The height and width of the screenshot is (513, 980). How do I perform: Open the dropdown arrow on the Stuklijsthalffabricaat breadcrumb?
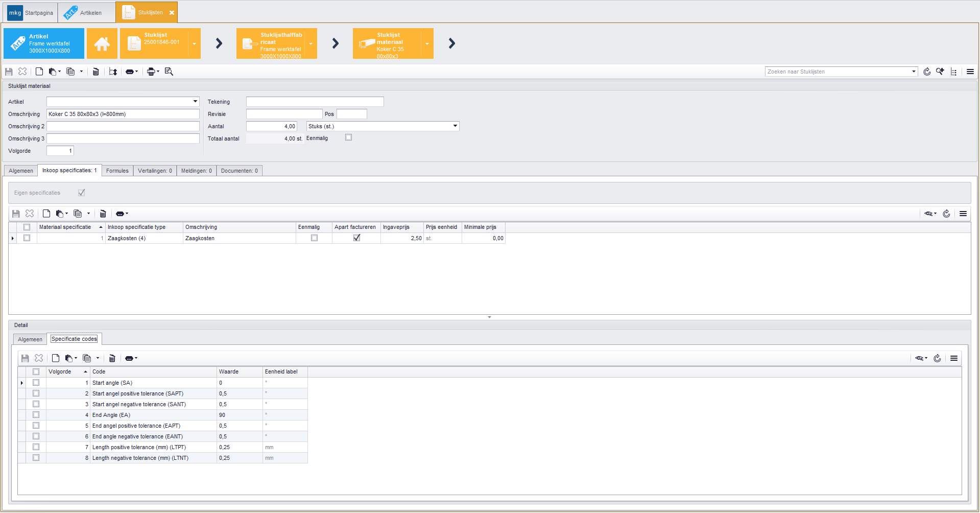pyautogui.click(x=310, y=43)
